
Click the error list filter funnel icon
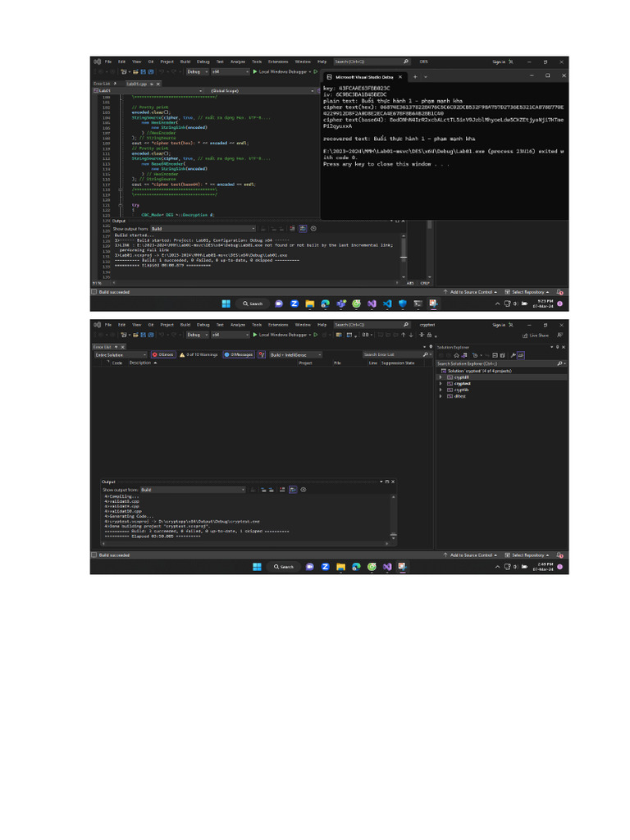(262, 354)
